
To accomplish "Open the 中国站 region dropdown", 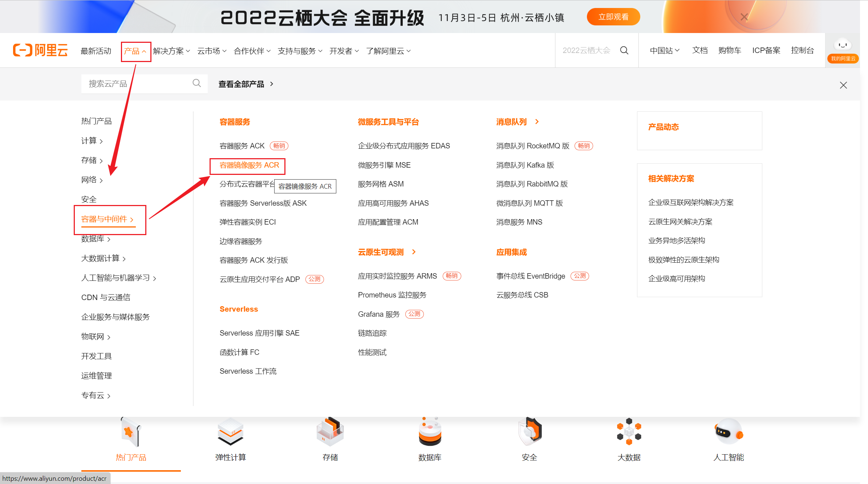I will pyautogui.click(x=664, y=50).
